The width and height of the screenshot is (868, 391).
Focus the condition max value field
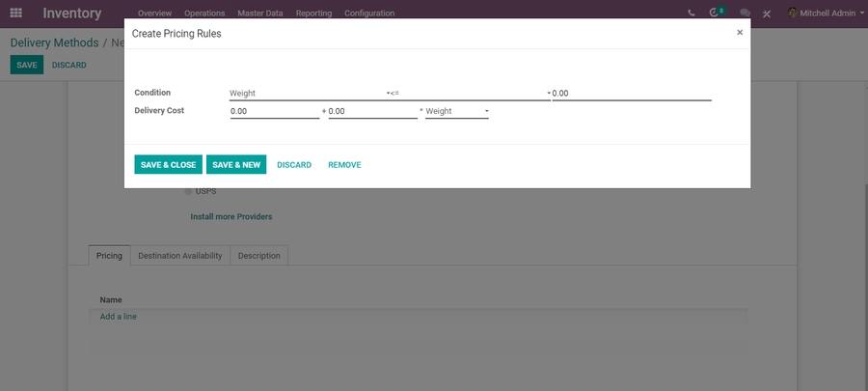(632, 94)
